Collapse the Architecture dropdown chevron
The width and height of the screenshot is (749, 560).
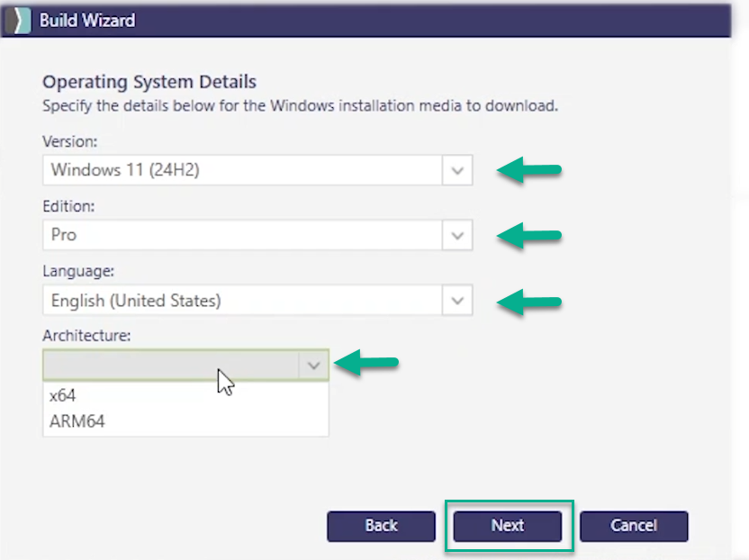313,366
